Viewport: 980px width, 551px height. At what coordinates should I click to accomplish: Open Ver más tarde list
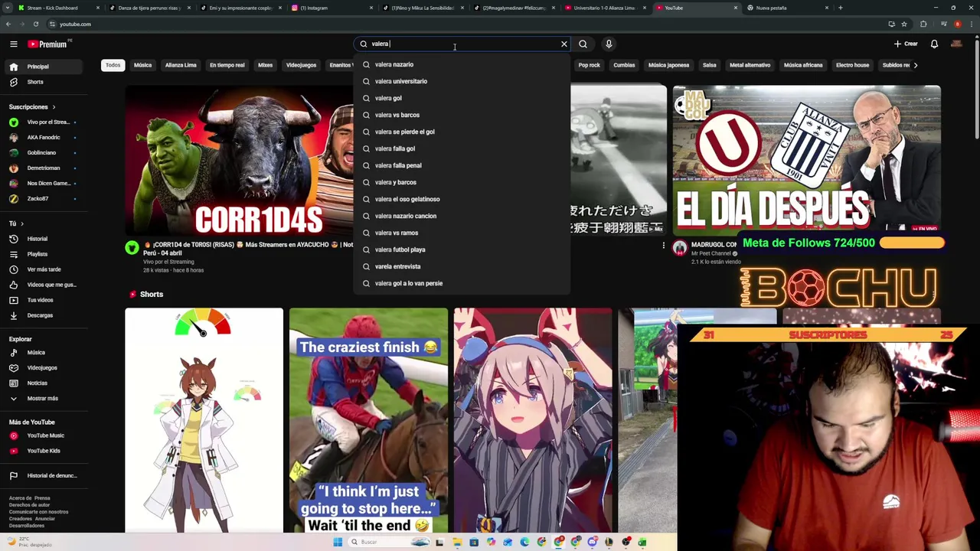click(x=44, y=269)
